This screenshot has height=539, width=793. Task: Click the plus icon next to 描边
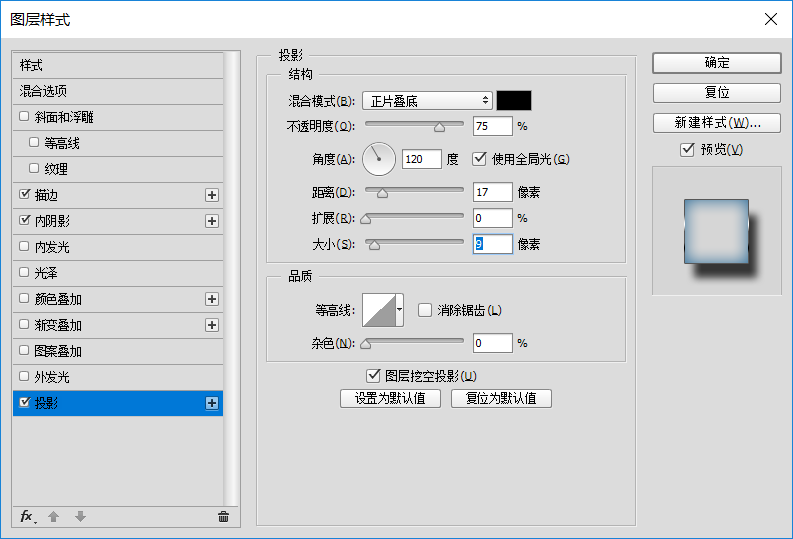point(212,195)
